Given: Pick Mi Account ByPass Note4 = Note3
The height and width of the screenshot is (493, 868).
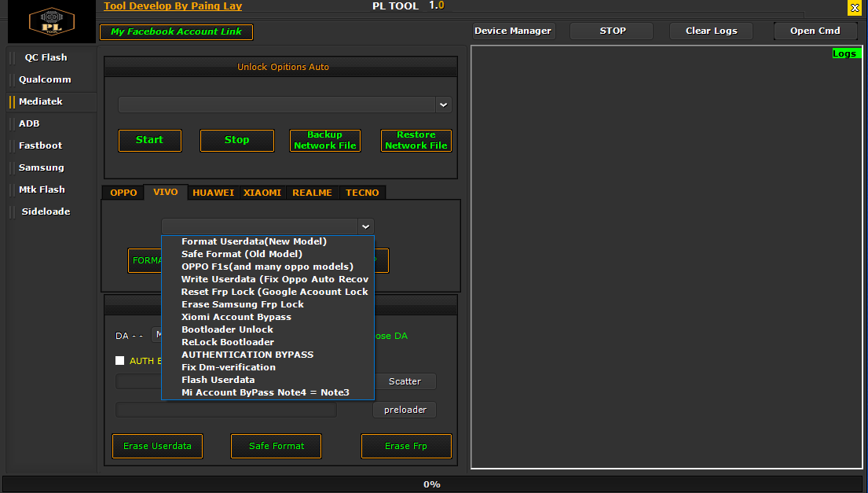Looking at the screenshot, I should (268, 392).
